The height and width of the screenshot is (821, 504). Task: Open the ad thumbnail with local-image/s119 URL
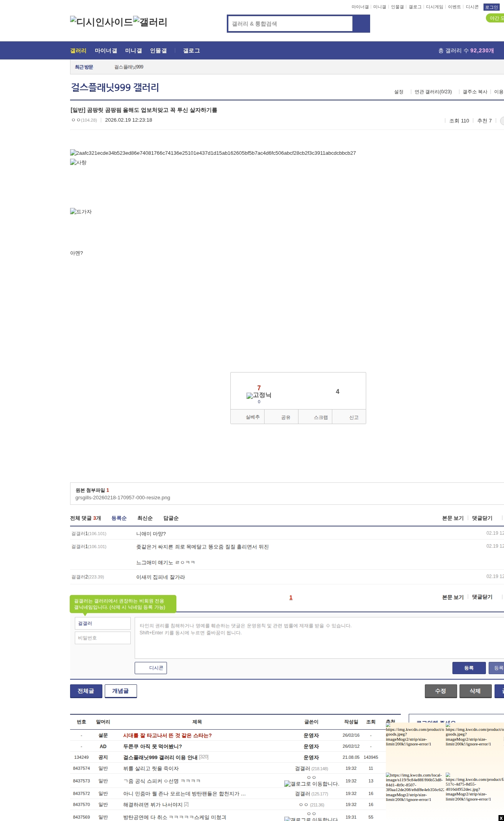pos(415,788)
